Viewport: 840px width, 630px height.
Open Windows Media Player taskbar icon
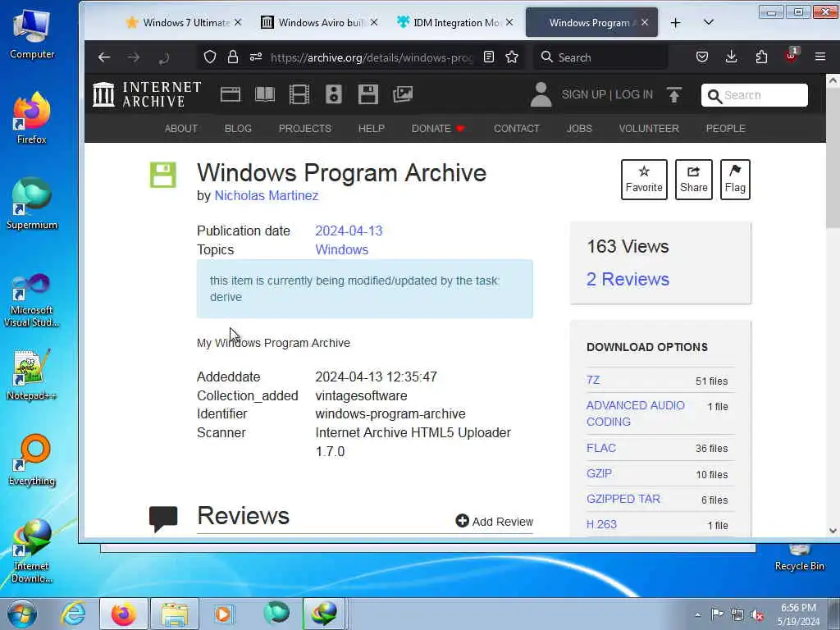click(223, 614)
